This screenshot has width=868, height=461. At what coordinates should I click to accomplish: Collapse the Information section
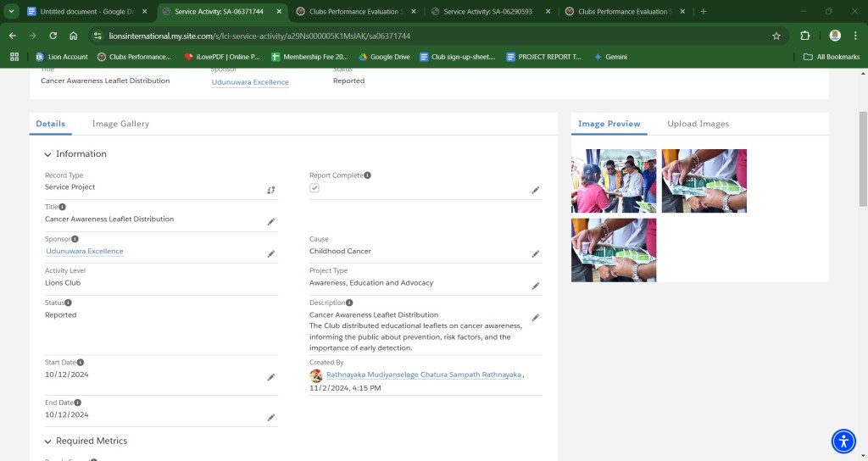(47, 154)
